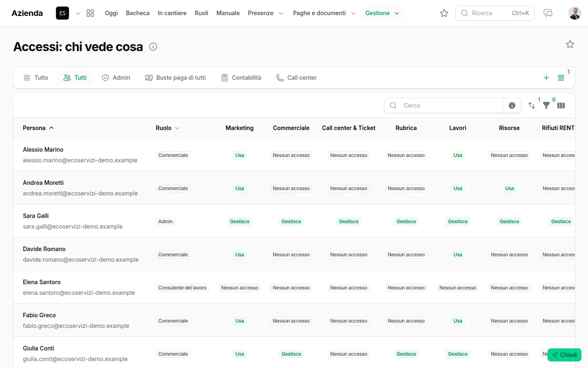Click the Call center & Ticket column header
The height and width of the screenshot is (368, 588).
pyautogui.click(x=349, y=128)
